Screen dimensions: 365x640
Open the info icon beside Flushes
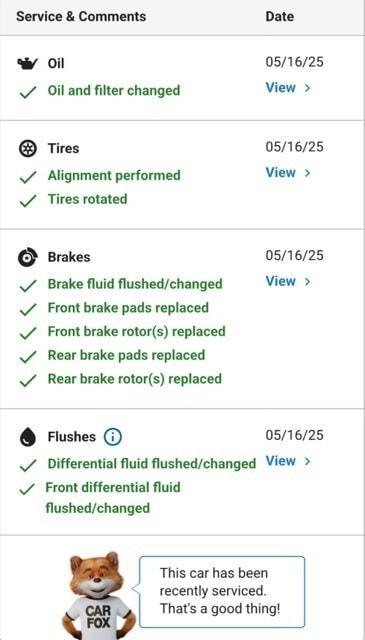coord(113,437)
